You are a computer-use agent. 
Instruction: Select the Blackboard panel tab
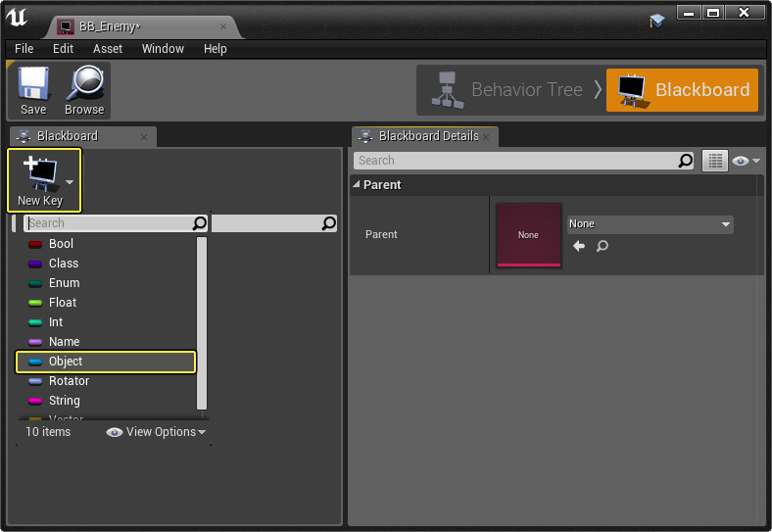[82, 136]
